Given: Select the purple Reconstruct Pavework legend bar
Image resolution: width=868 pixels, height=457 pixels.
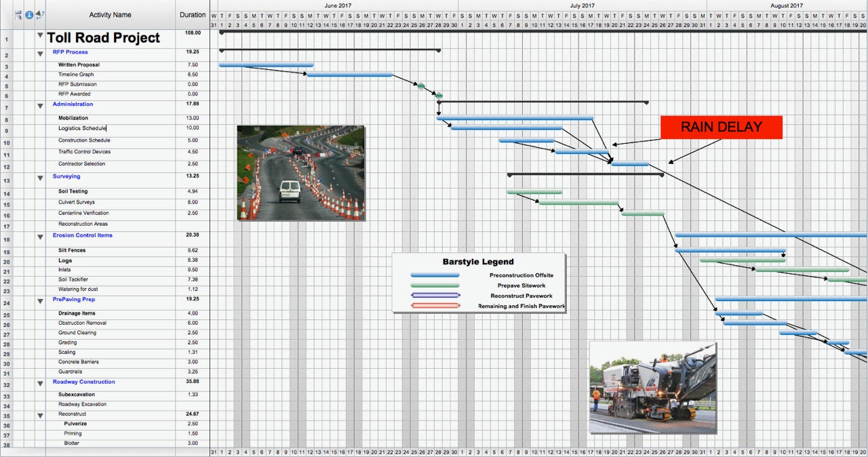Looking at the screenshot, I should pos(435,296).
